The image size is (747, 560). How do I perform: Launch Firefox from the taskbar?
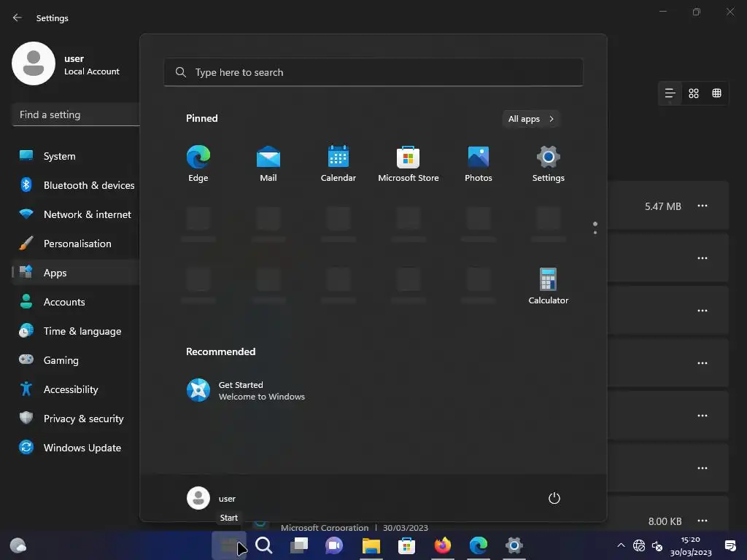(443, 545)
